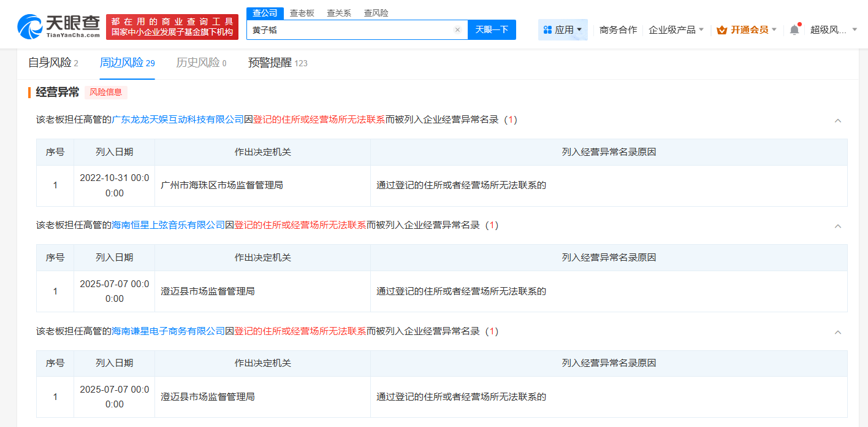Open the 商务合作 link
Viewport: 868px width, 427px height.
(x=617, y=29)
